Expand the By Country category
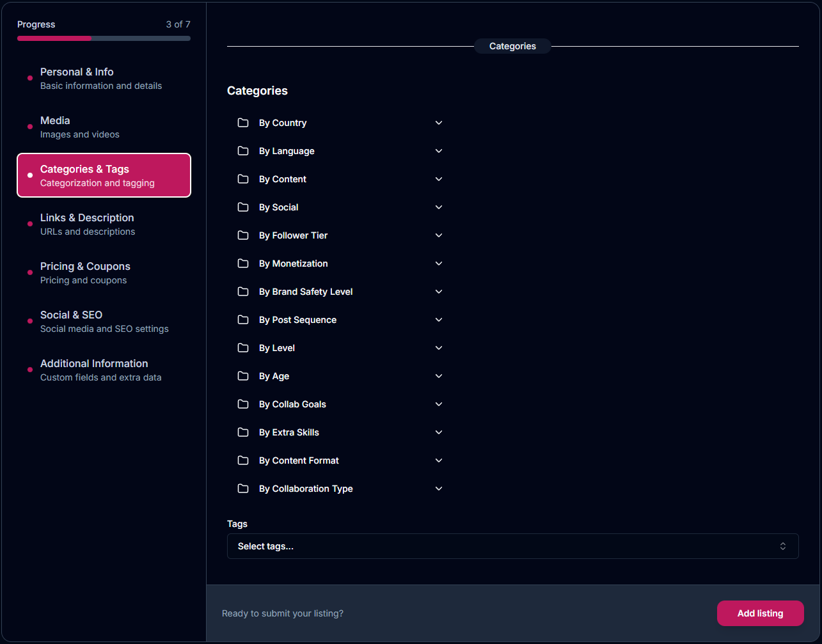Image resolution: width=822 pixels, height=644 pixels. tap(439, 122)
